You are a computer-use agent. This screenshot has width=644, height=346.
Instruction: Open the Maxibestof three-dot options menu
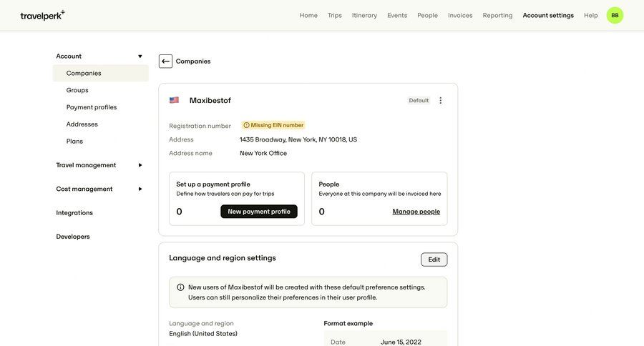tap(440, 101)
